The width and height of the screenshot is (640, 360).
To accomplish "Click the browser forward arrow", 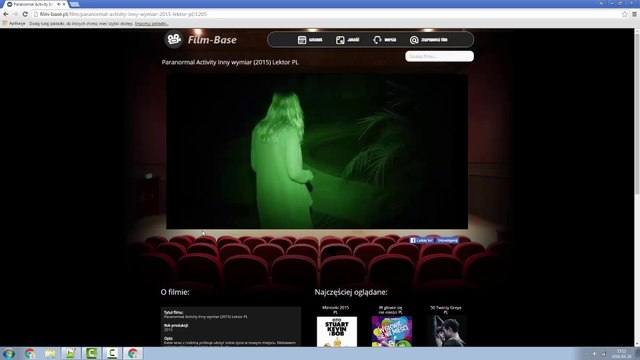I will pyautogui.click(x=16, y=14).
